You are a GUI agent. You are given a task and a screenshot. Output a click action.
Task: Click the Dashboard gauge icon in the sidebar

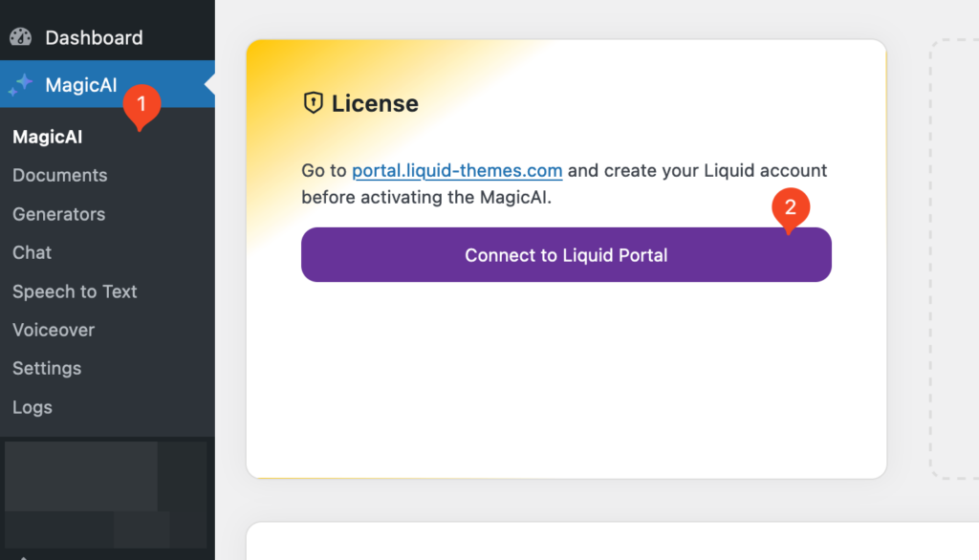(x=21, y=37)
